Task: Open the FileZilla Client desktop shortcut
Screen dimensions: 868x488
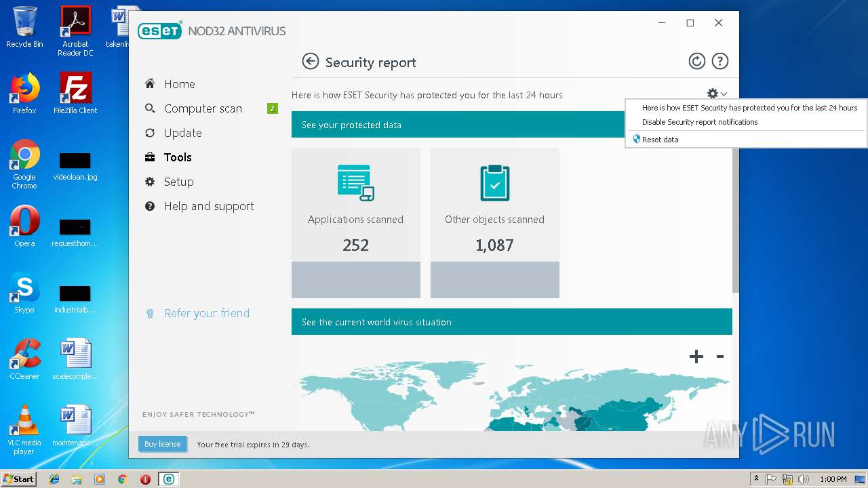Action: 75,94
